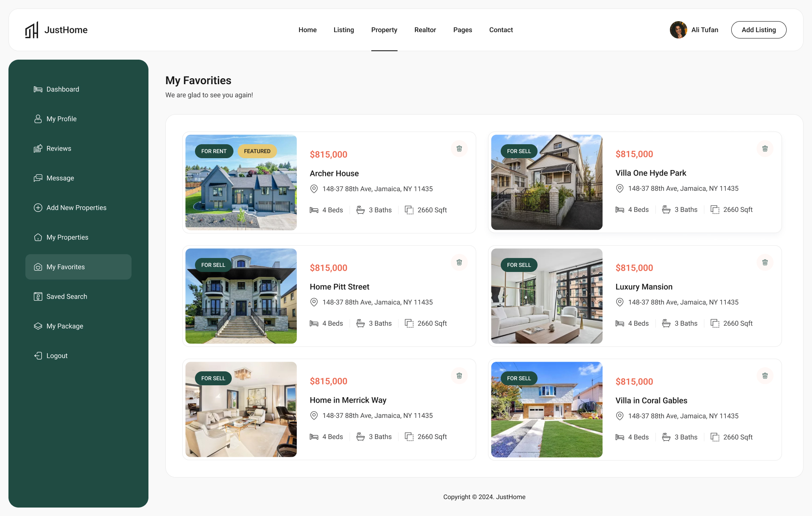Image resolution: width=812 pixels, height=516 pixels.
Task: Delete Villa in Coral Gables from favorites
Action: click(x=765, y=376)
